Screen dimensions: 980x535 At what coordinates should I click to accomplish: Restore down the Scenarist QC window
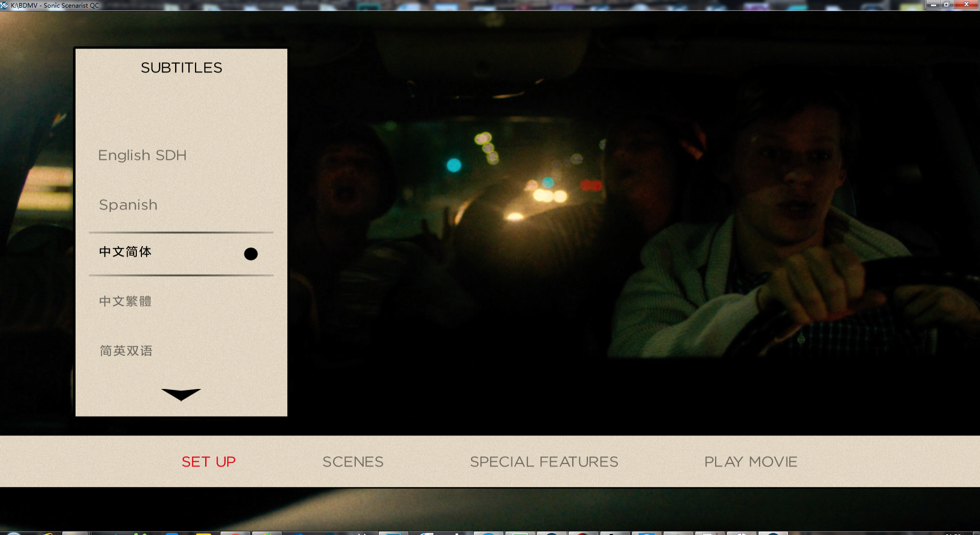pos(947,5)
